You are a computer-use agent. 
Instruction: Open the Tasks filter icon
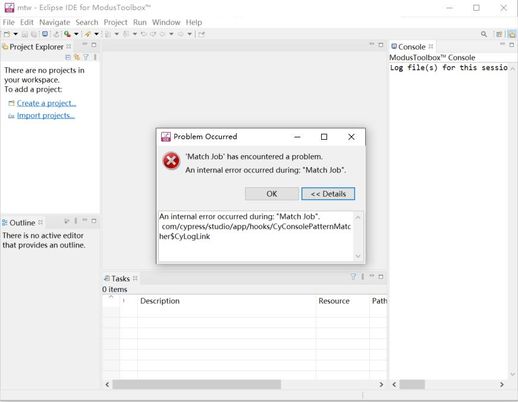click(354, 276)
